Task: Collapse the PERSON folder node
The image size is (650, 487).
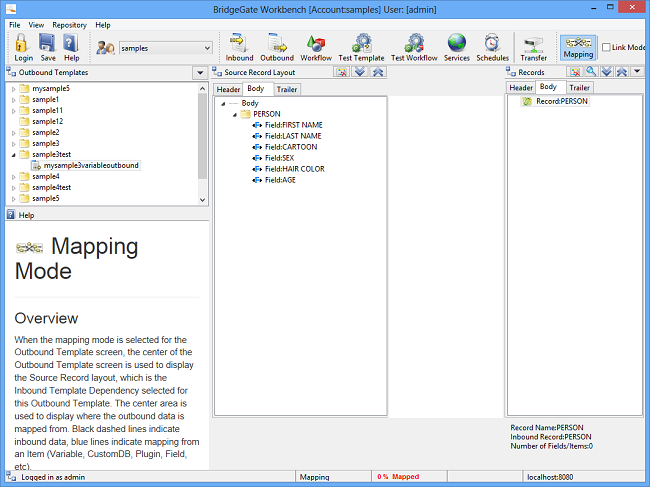Action: tap(235, 114)
